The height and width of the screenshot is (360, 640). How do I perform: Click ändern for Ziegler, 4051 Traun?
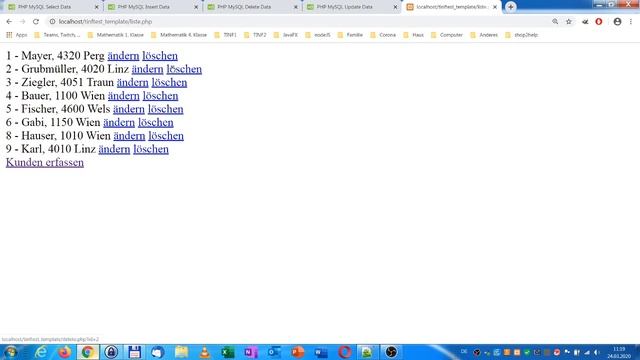133,83
